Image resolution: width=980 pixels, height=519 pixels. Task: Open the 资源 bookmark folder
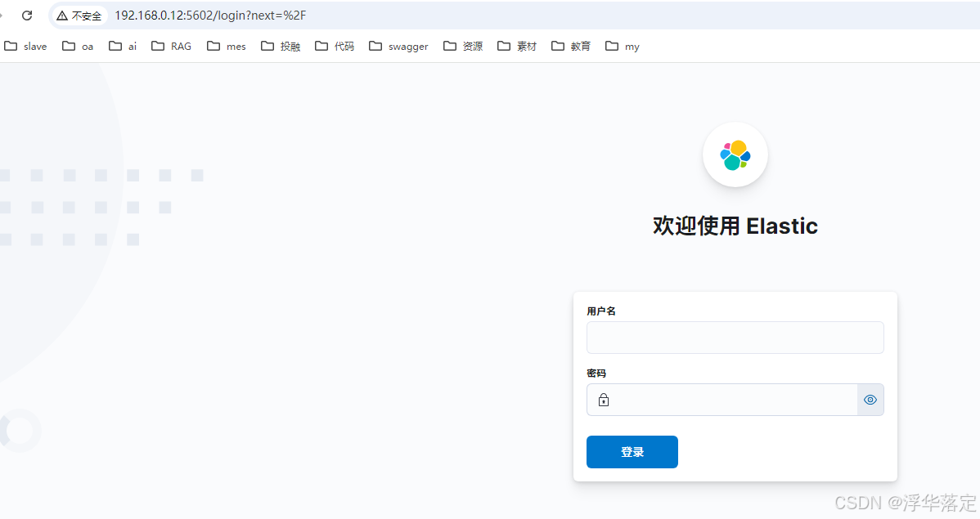click(x=463, y=47)
